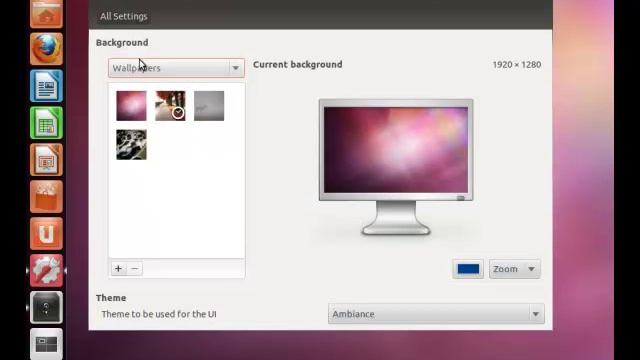Open the Wallpapers source dropdown
This screenshot has height=360, width=640.
pyautogui.click(x=176, y=68)
